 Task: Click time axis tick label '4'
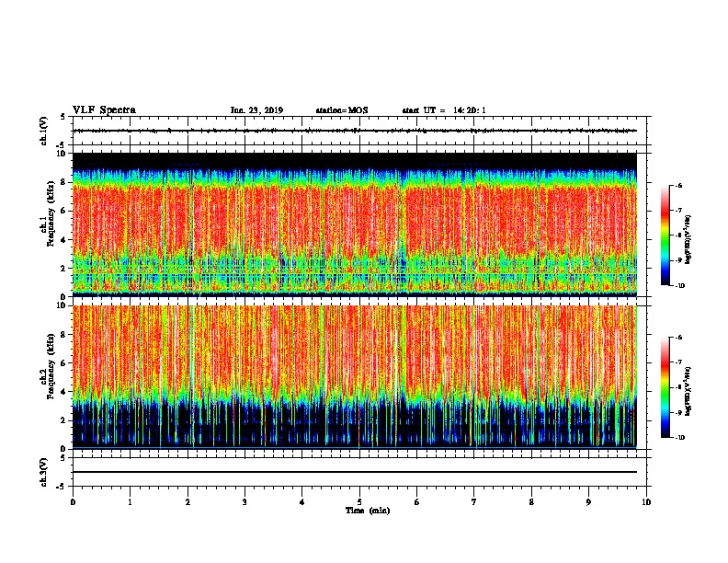(x=302, y=502)
